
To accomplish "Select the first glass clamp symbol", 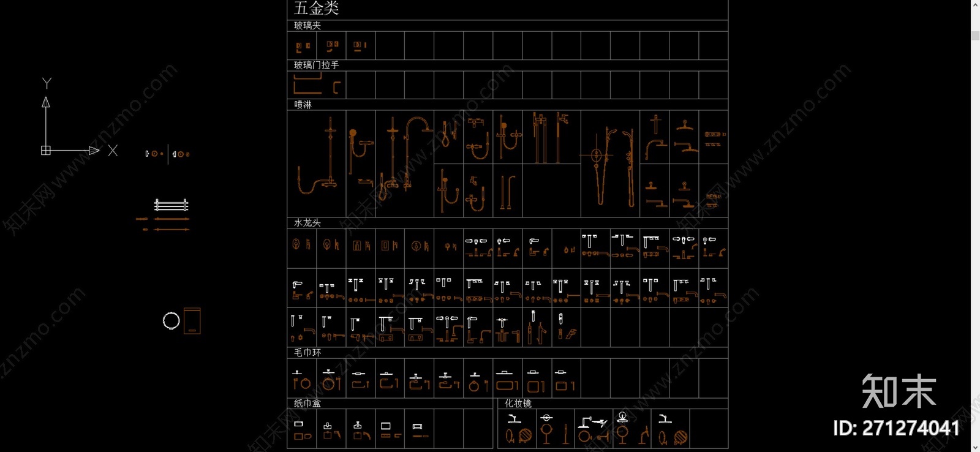I will (x=303, y=46).
